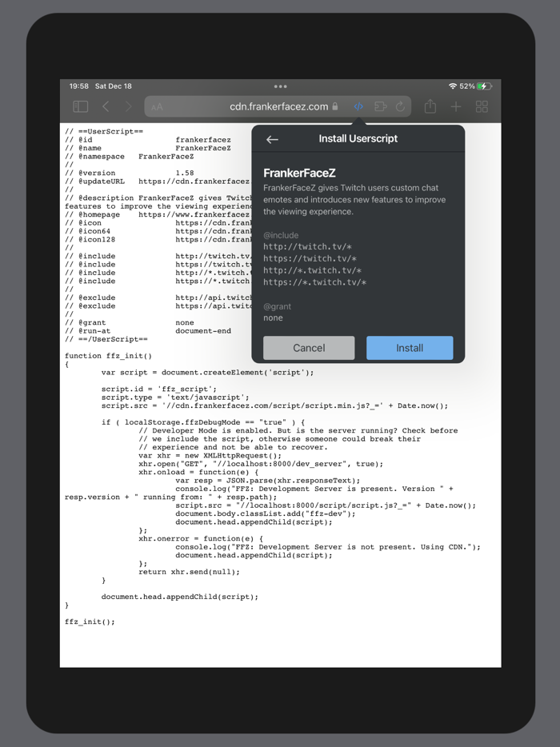
Task: Tap the @version 1.58 line
Action: click(130, 173)
